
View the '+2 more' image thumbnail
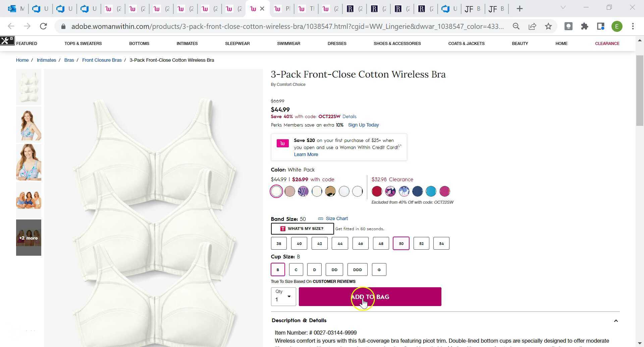click(x=29, y=238)
